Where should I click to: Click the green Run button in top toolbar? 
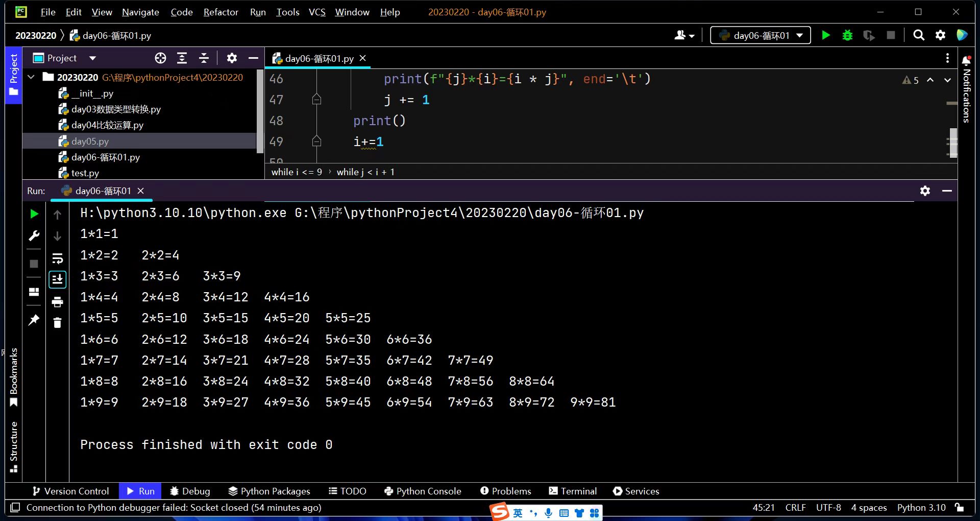click(x=825, y=35)
